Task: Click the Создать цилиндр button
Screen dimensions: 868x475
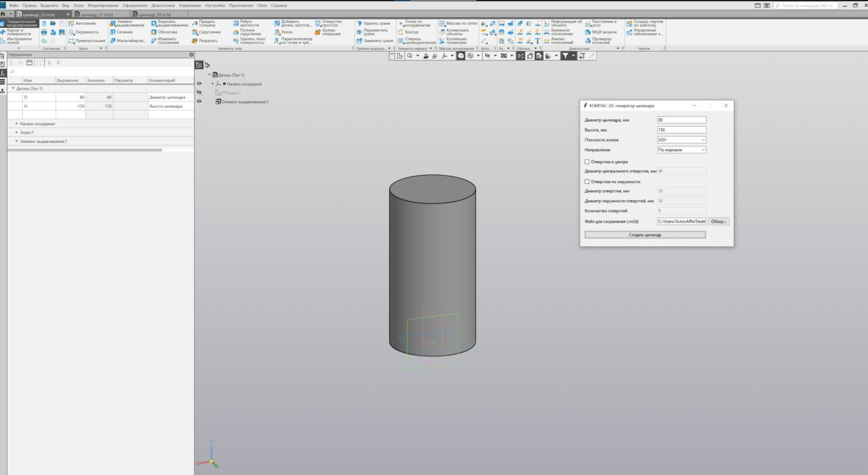Action: 645,235
